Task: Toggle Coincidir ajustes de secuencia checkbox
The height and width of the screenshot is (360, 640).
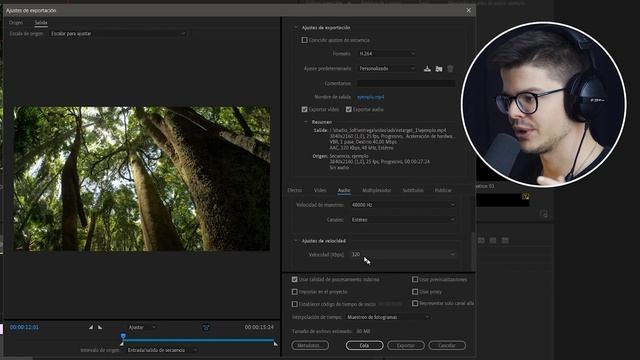Action: 304,40
